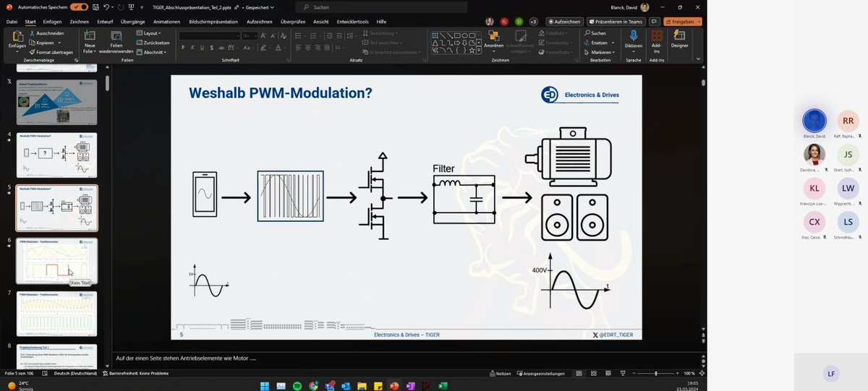Screen dimensions: 868x391
Task: Open the Anordnen menu
Action: click(494, 40)
